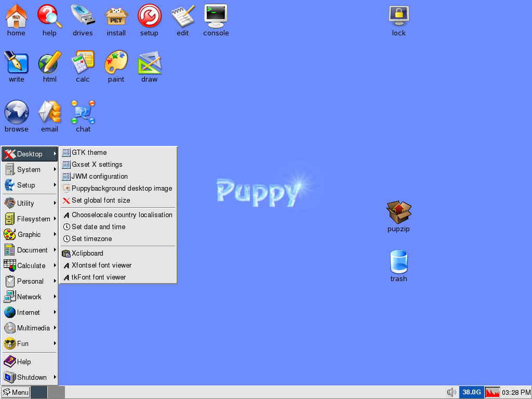This screenshot has width=532, height=399.
Task: Click the volume speaker icon in the tray
Action: tap(451, 393)
